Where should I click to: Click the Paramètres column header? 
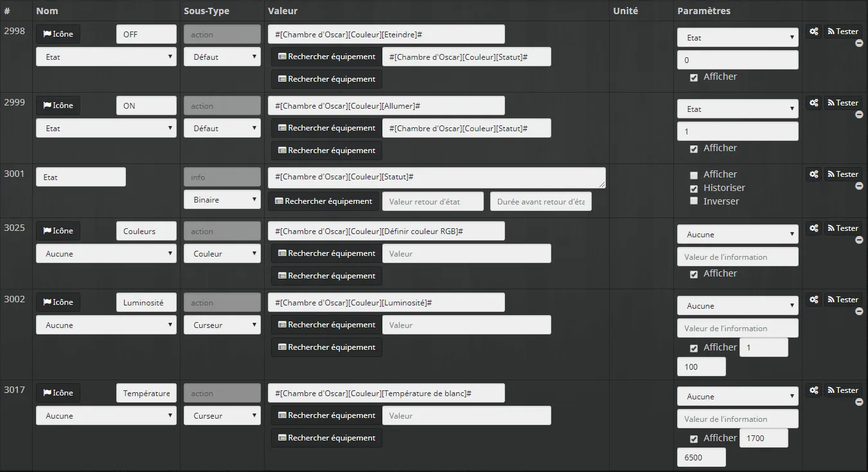point(704,11)
